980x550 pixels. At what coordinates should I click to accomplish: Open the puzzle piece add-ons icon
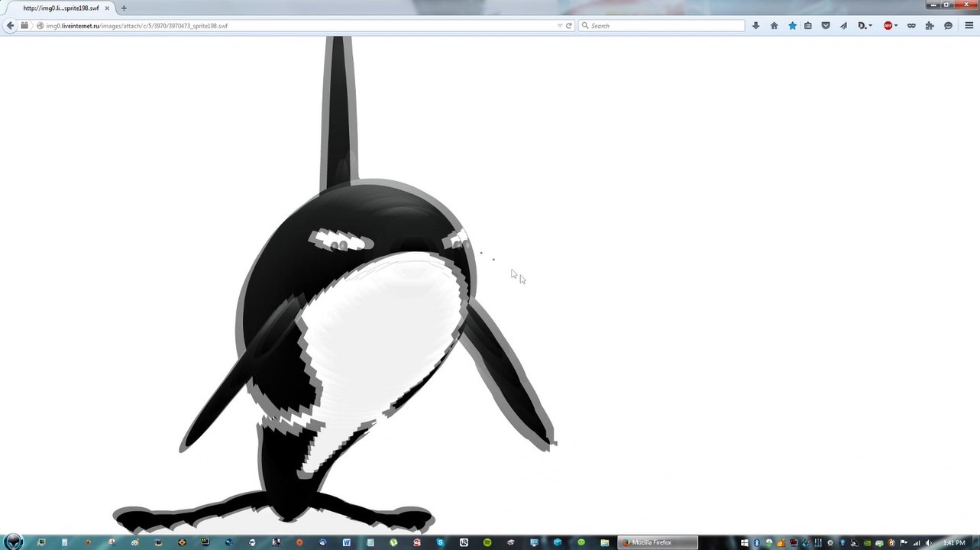[x=930, y=25]
